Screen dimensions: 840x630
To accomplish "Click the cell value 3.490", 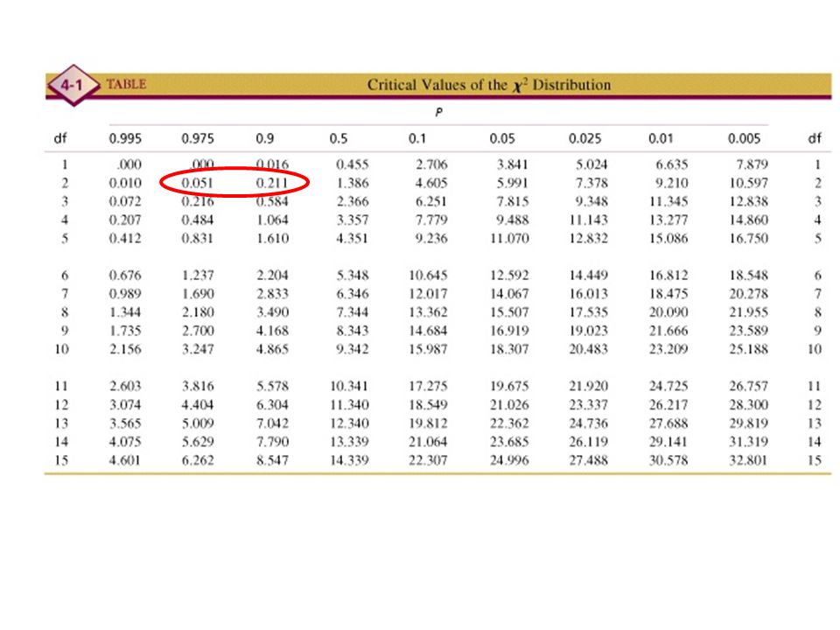I will [x=272, y=312].
